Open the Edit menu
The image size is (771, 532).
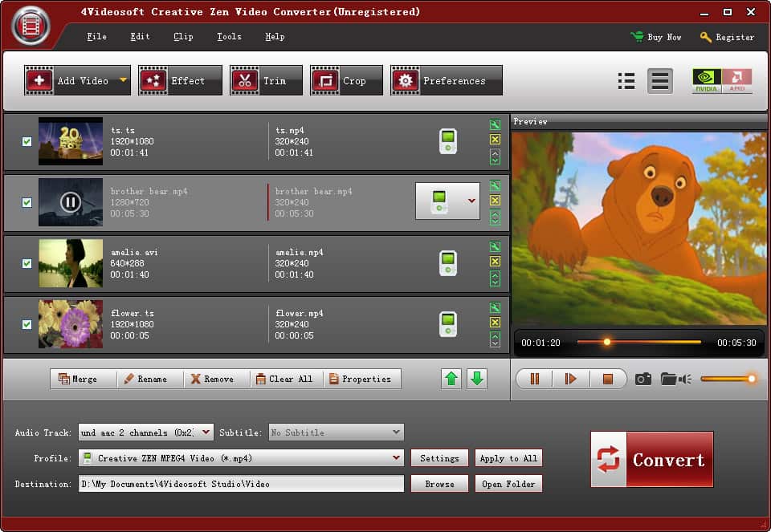pyautogui.click(x=140, y=37)
